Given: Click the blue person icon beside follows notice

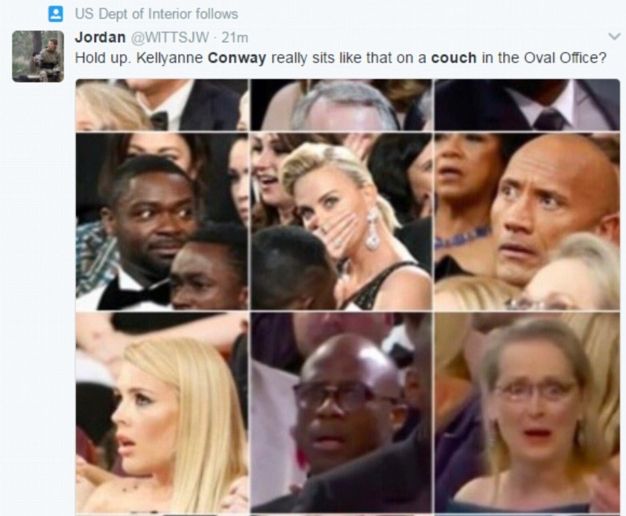Looking at the screenshot, I should click(x=56, y=14).
